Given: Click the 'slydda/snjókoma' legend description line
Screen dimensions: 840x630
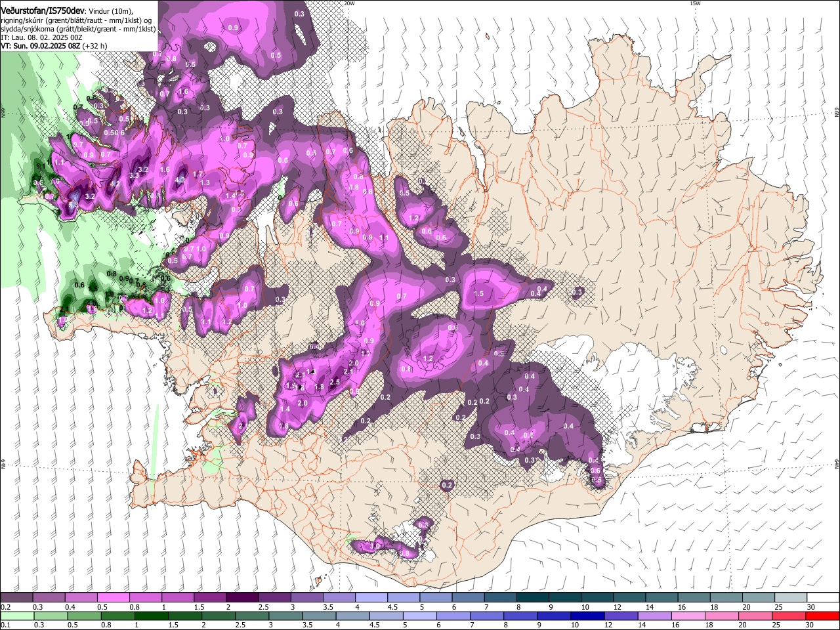Looking at the screenshot, I should click(78, 29).
